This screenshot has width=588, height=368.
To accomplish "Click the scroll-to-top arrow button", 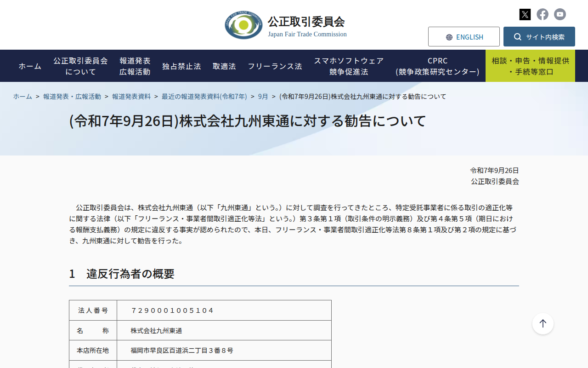I will [x=543, y=324].
